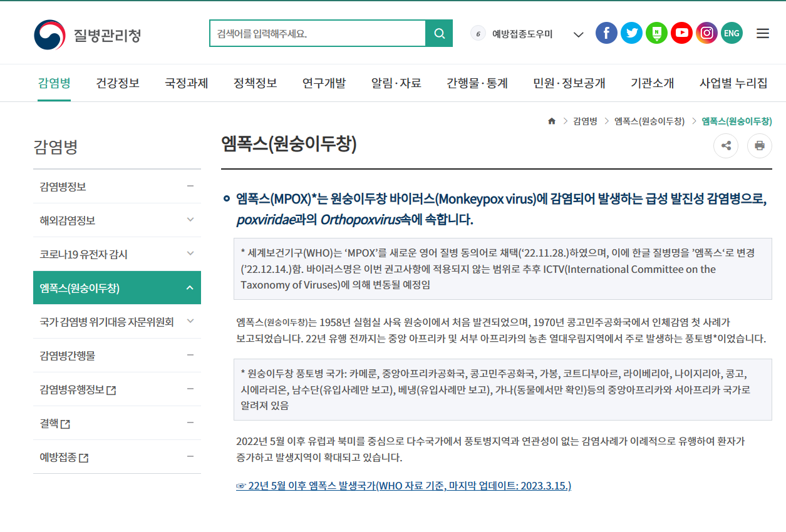Screen dimensions: 786x532
Task: Click external link icon beside 결핵
Action: point(65,424)
